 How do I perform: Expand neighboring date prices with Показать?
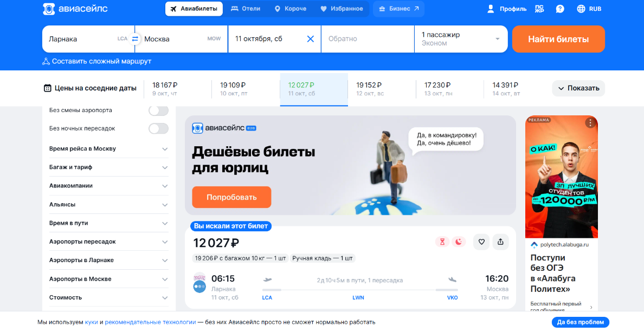(578, 88)
